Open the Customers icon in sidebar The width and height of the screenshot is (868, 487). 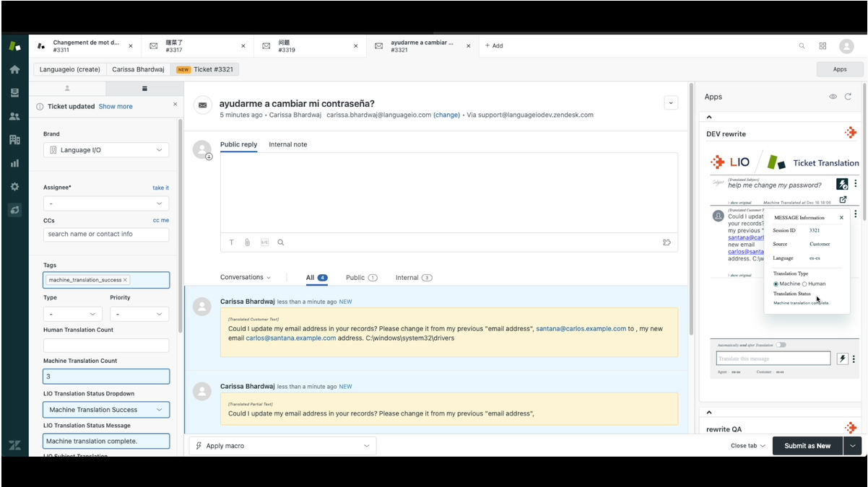(14, 116)
